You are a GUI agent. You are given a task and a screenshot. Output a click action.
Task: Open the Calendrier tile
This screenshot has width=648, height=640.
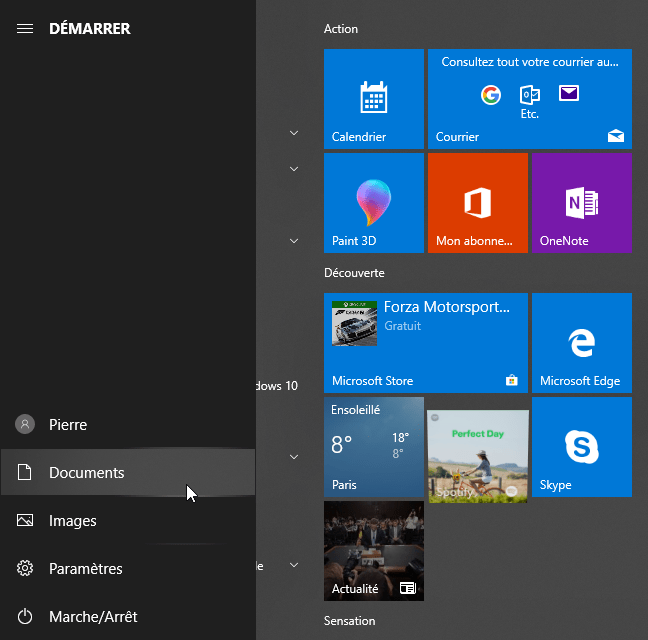click(x=374, y=99)
